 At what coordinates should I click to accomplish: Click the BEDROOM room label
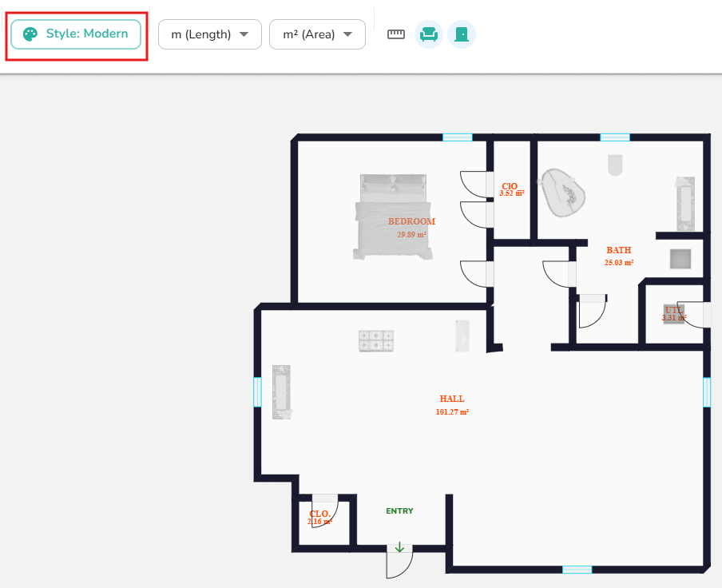[x=411, y=221]
